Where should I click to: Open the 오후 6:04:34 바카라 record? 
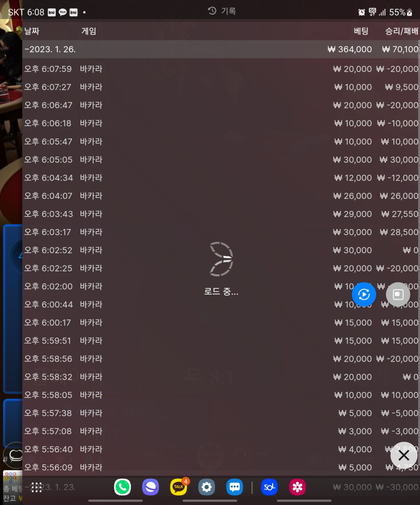point(221,177)
